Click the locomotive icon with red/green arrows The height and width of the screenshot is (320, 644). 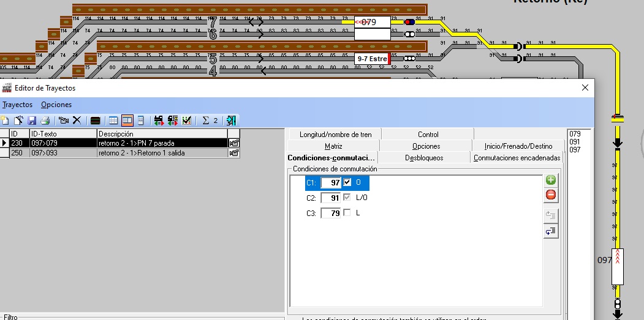point(159,120)
